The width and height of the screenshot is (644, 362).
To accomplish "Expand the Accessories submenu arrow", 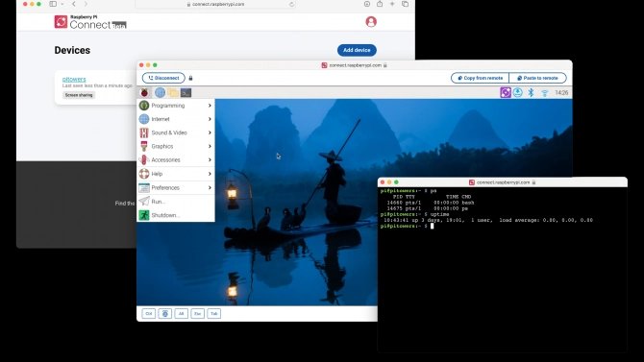I will click(210, 159).
